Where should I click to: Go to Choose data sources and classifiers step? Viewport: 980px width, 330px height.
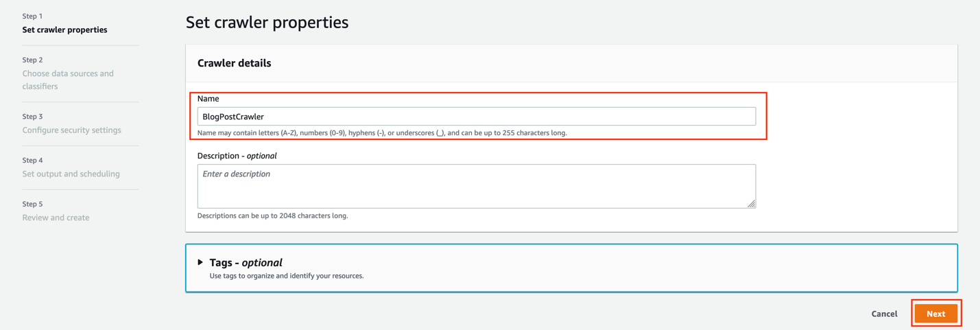(x=68, y=80)
